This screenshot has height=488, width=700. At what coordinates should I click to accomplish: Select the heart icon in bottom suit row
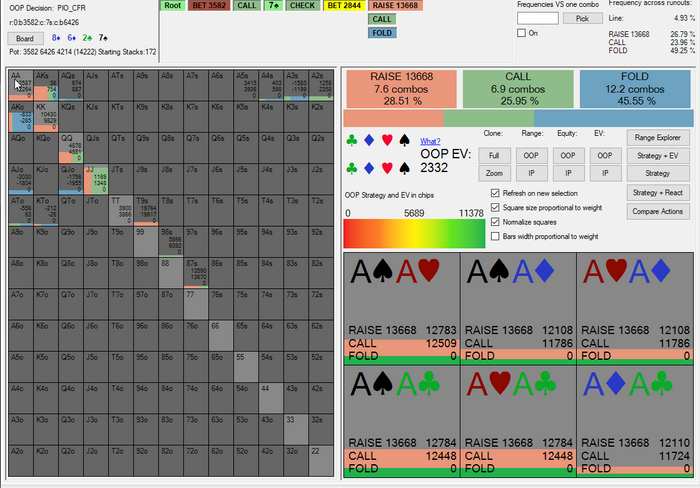[387, 168]
